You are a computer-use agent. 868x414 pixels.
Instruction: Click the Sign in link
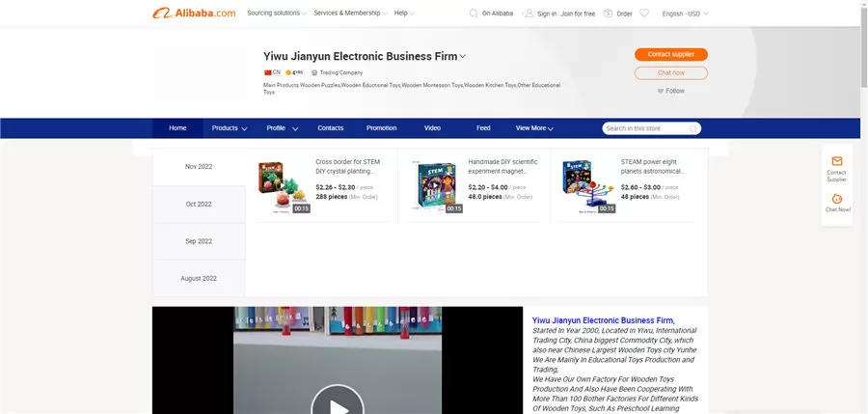(547, 14)
